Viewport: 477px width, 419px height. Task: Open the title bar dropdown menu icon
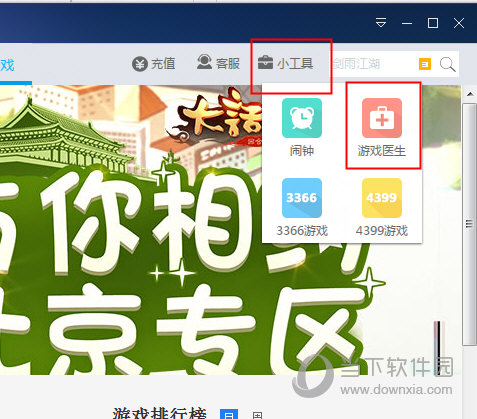click(381, 23)
